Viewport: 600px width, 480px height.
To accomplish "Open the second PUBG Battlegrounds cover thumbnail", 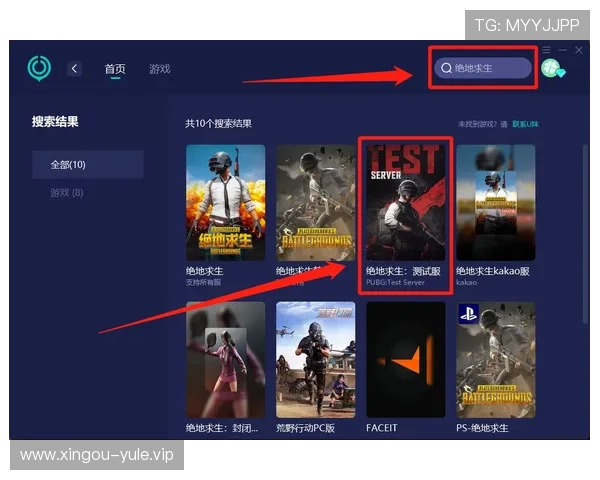I will click(x=315, y=202).
